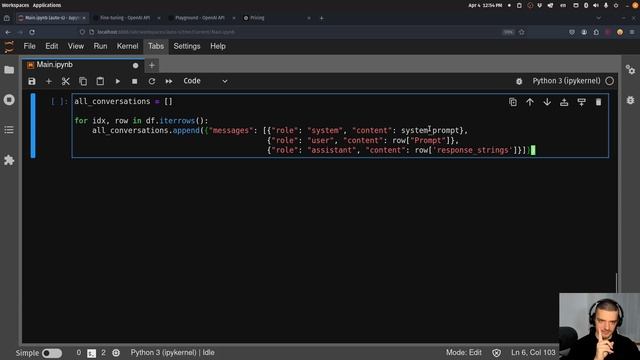Screen dimensions: 640x360
Task: Open the debugger bug icon in toolbar
Action: 519,81
